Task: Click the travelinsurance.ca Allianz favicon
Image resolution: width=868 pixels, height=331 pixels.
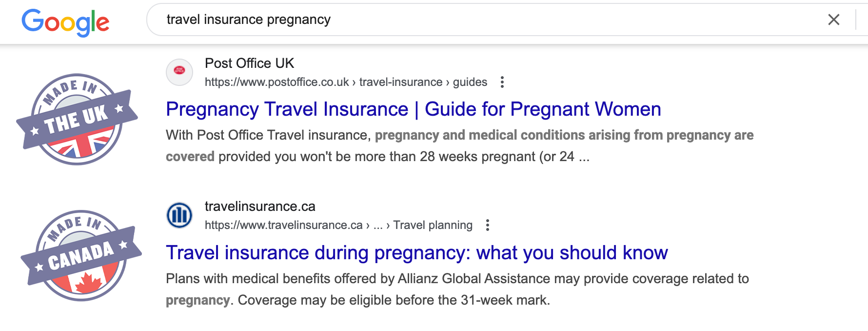Action: (179, 215)
